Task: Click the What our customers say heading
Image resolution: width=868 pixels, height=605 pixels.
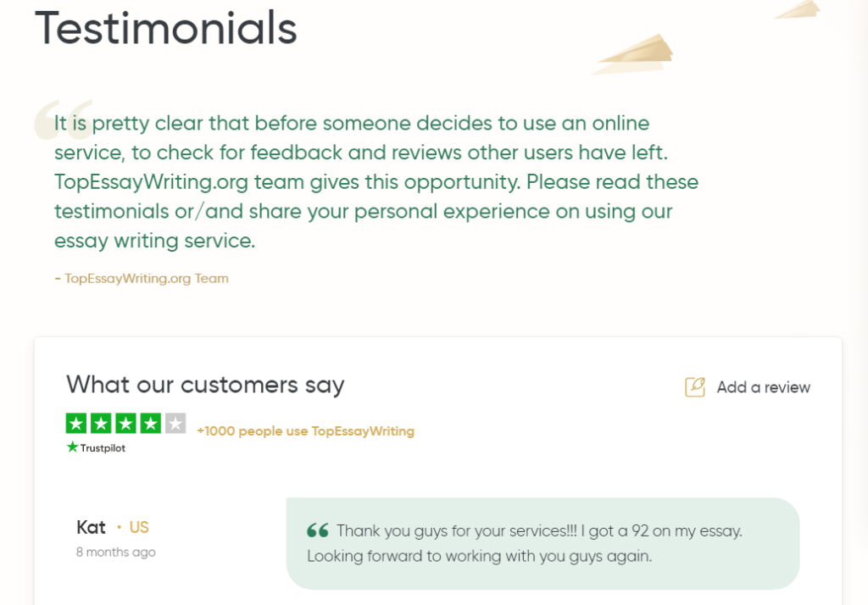Action: (x=205, y=386)
